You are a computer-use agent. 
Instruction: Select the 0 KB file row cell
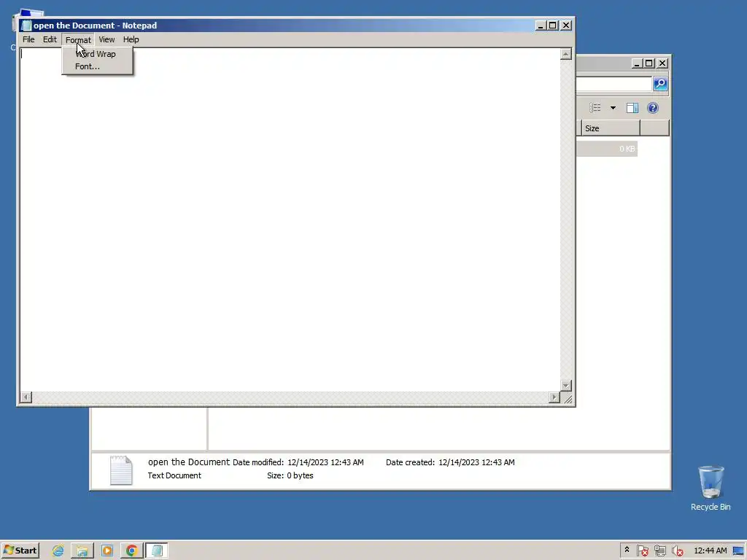(x=607, y=149)
